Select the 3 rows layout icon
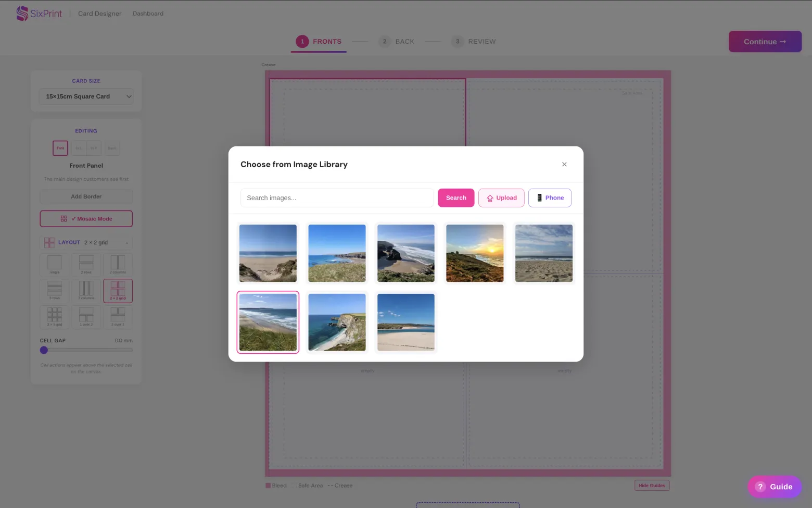Screen dimensions: 812x508 click(x=55, y=291)
